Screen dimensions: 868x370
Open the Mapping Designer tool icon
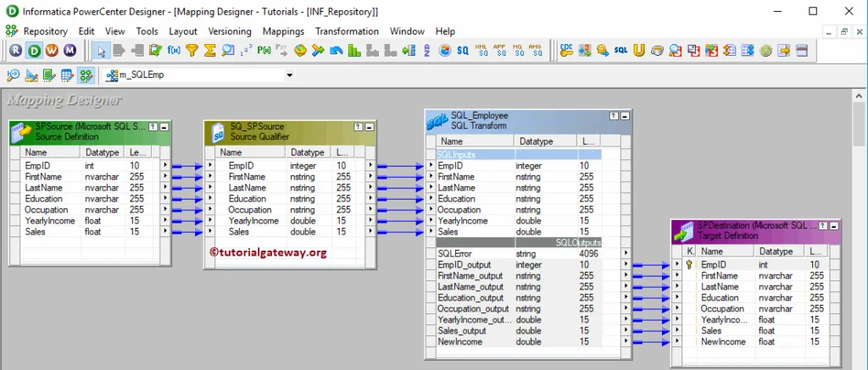pyautogui.click(x=86, y=75)
